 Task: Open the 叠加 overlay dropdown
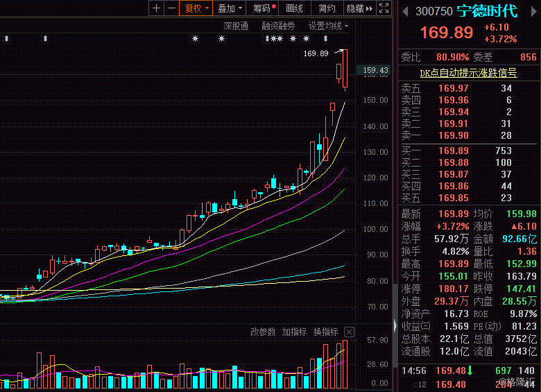tap(229, 8)
